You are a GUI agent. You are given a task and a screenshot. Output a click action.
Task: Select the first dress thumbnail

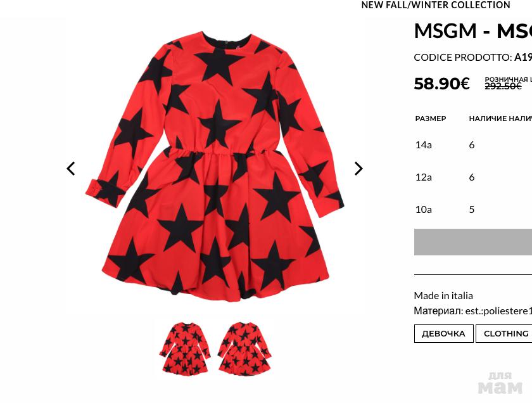click(x=185, y=348)
